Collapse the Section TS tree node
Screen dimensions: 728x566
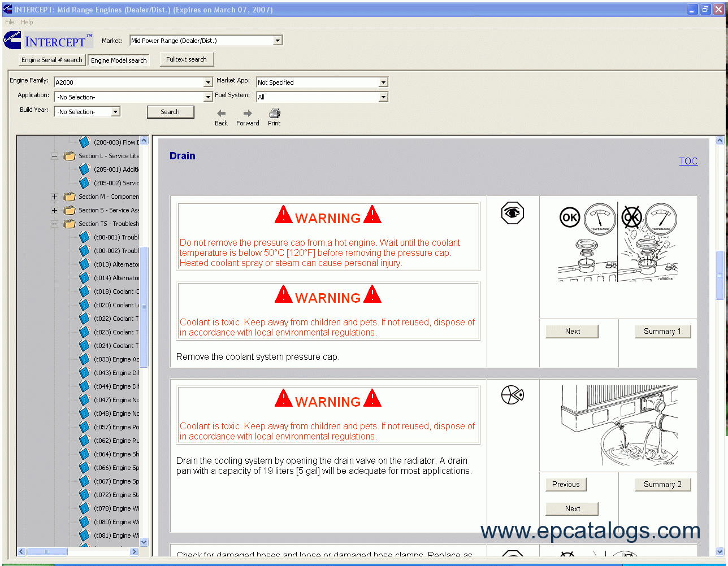54,224
